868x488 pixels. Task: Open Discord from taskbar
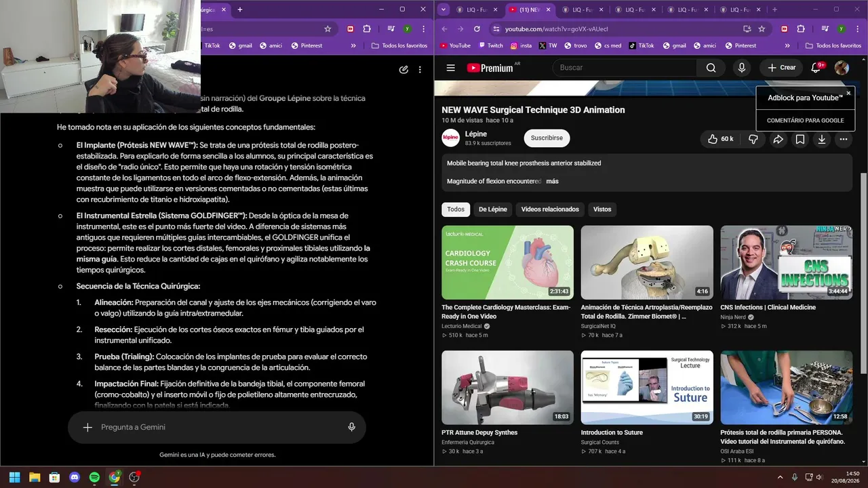tap(75, 477)
